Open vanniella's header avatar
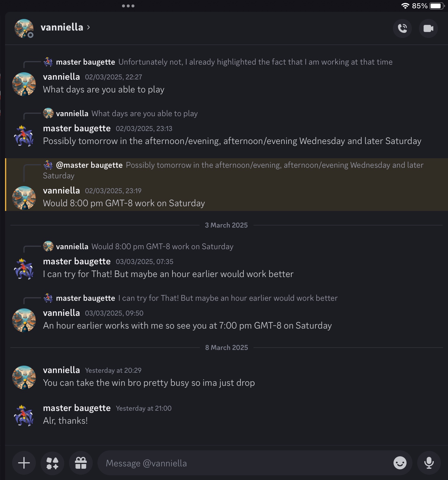This screenshot has width=448, height=480. coord(24,28)
